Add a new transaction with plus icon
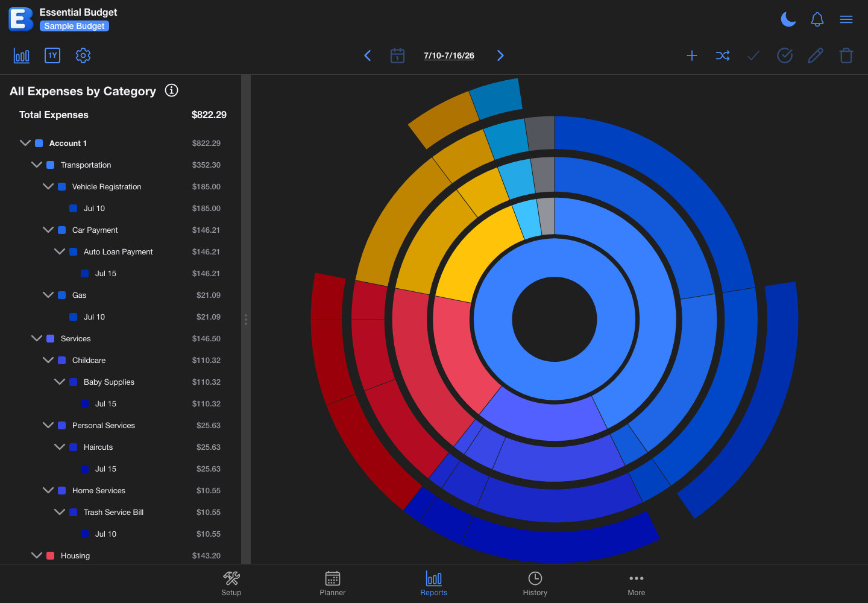 (x=692, y=55)
